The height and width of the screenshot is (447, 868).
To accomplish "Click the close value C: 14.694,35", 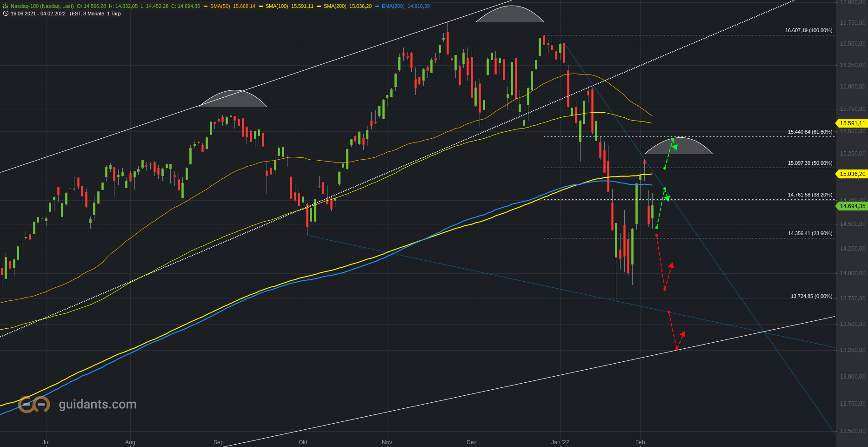I will point(186,6).
